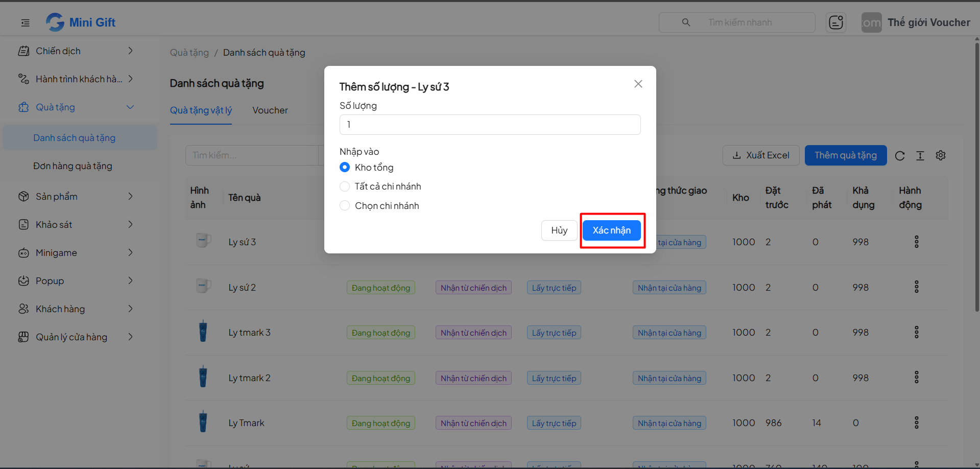Switch to the Voucher tab

(270, 110)
